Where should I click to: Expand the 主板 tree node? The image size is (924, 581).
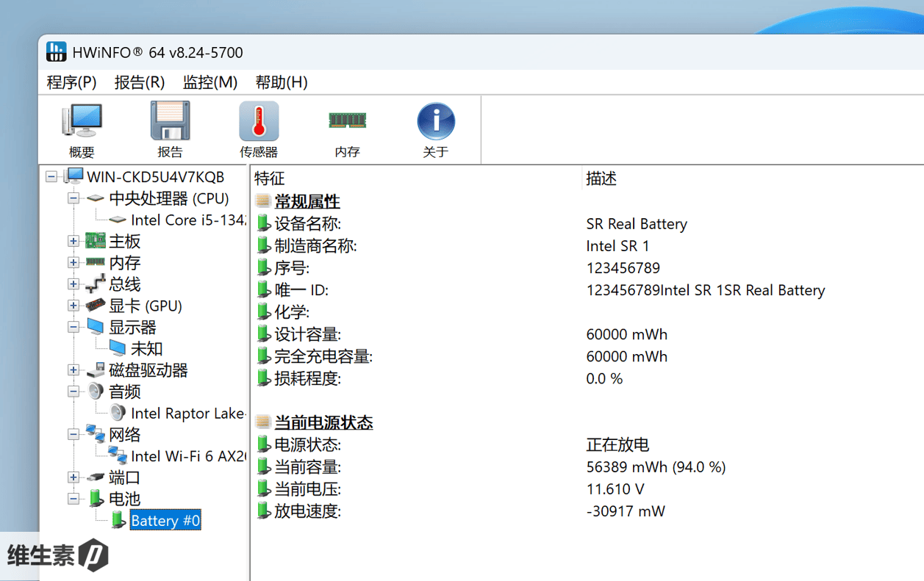74,241
